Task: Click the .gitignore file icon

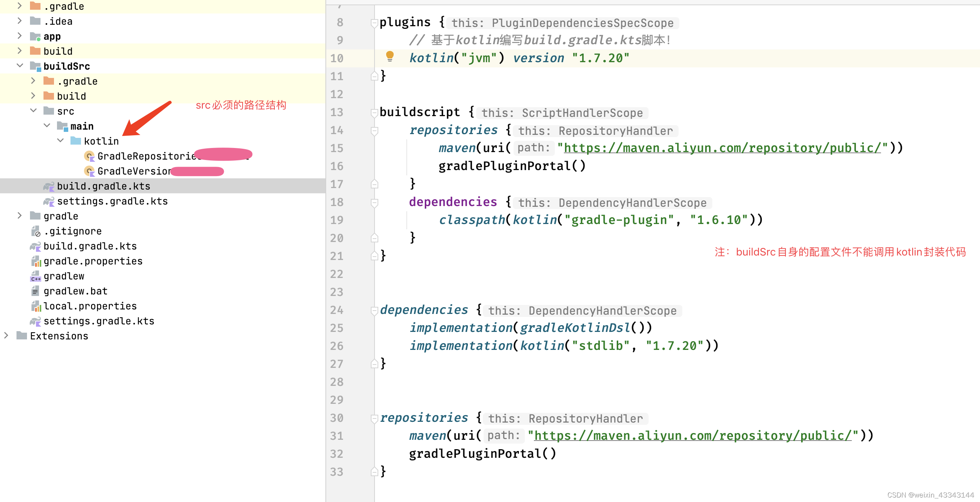Action: pos(35,231)
